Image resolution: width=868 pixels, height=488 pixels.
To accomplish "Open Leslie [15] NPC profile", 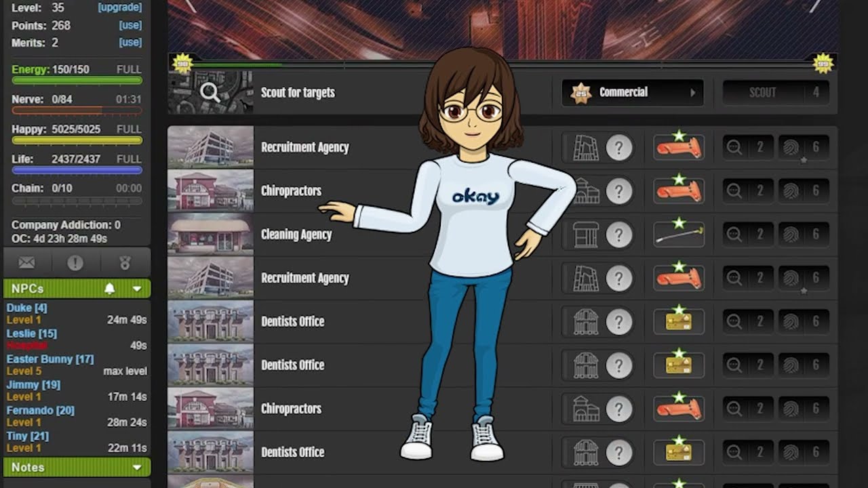I will [x=31, y=333].
